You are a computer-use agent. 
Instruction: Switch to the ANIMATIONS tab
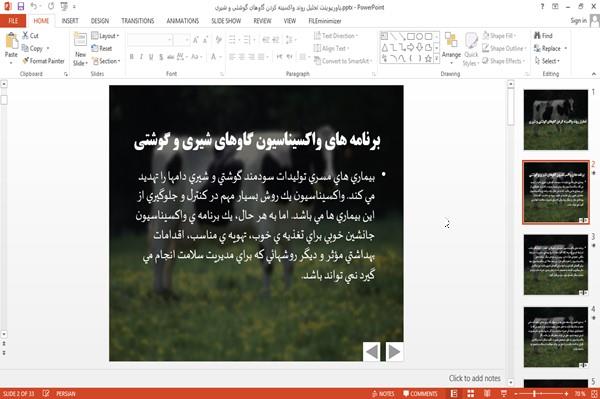point(183,21)
